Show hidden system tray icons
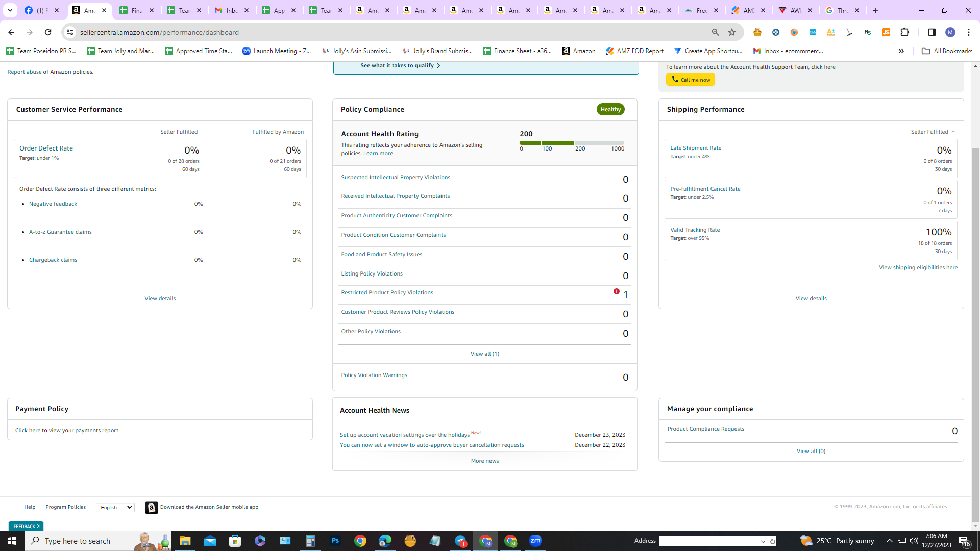 click(890, 541)
